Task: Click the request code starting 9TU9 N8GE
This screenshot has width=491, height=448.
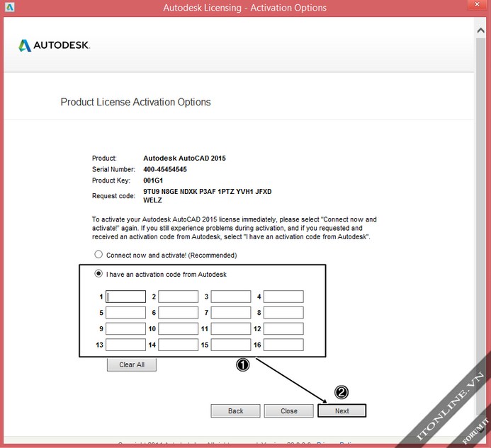Action: (x=208, y=196)
